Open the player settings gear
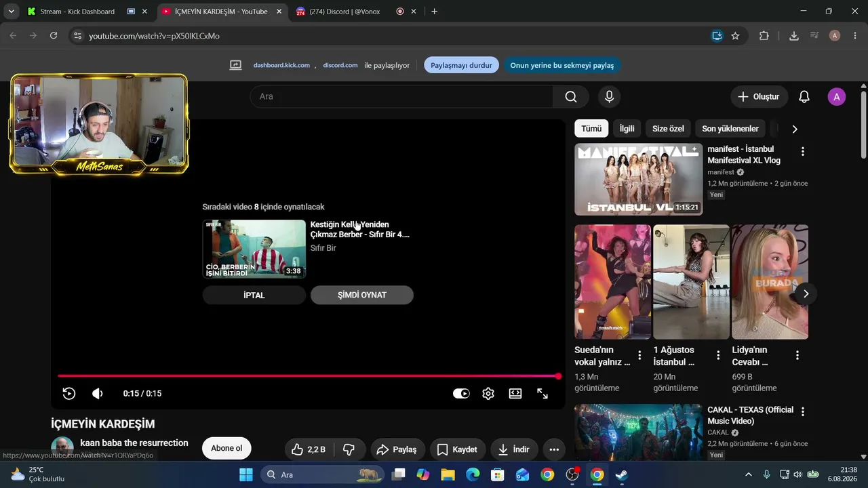 pyautogui.click(x=488, y=393)
